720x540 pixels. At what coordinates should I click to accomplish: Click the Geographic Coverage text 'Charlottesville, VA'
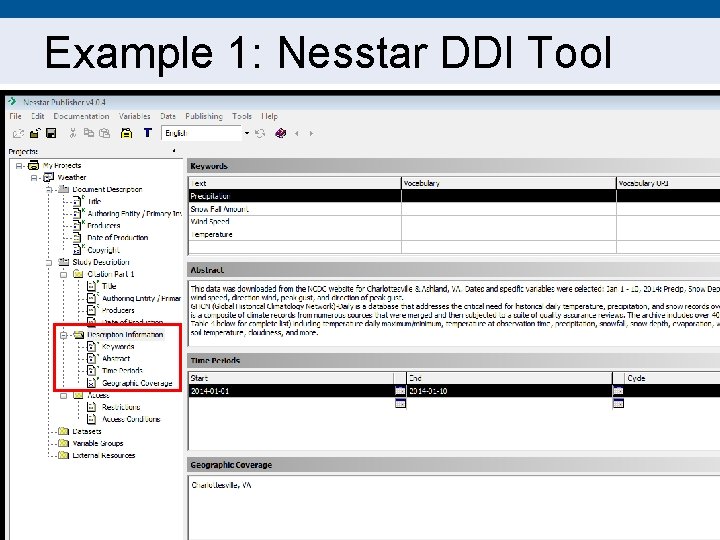(x=221, y=485)
